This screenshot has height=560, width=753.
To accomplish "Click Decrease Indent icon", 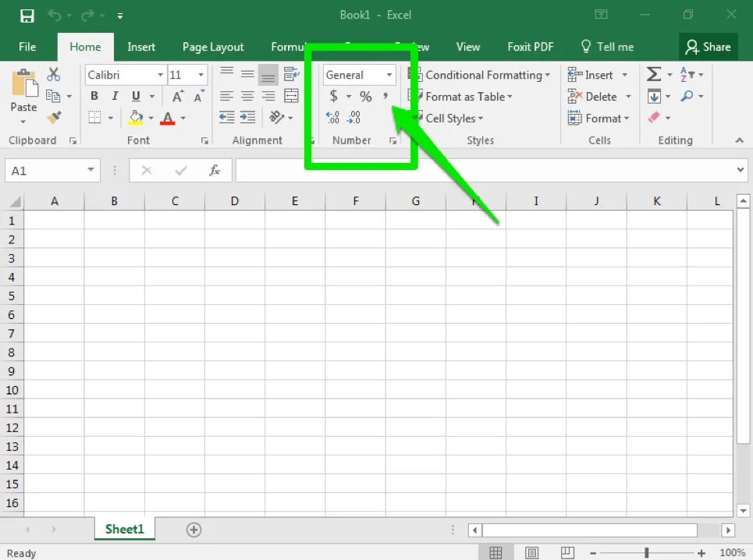I will [226, 117].
